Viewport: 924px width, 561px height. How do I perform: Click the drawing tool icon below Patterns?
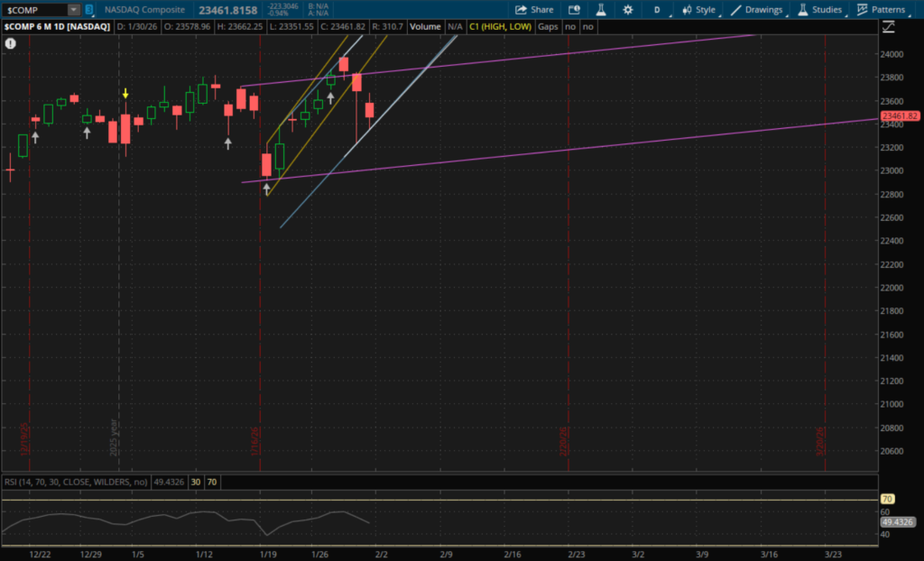890,27
